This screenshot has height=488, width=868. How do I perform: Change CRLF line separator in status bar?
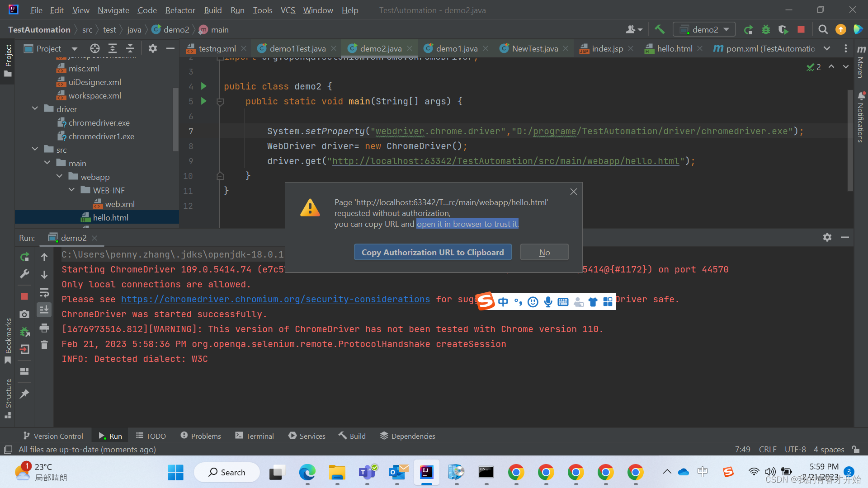point(768,449)
